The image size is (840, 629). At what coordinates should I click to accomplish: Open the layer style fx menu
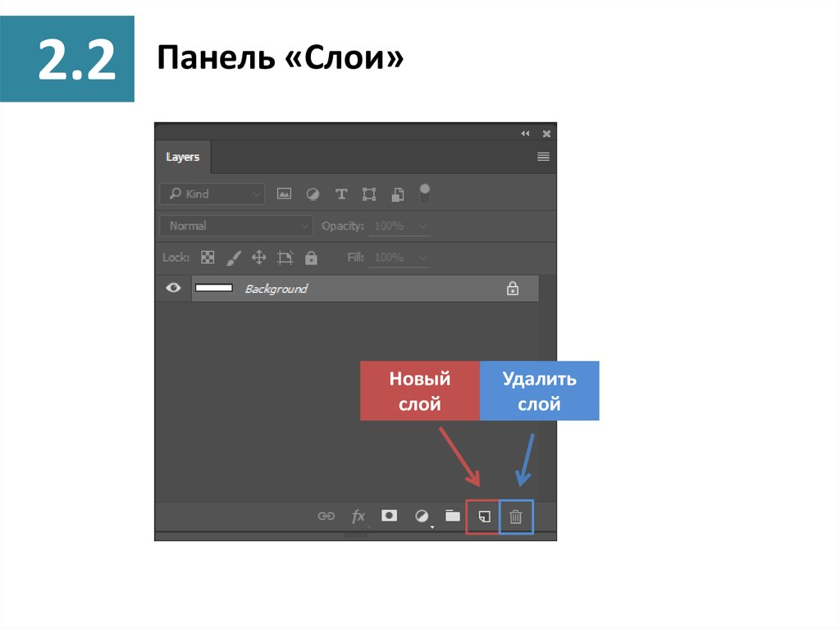tap(358, 516)
